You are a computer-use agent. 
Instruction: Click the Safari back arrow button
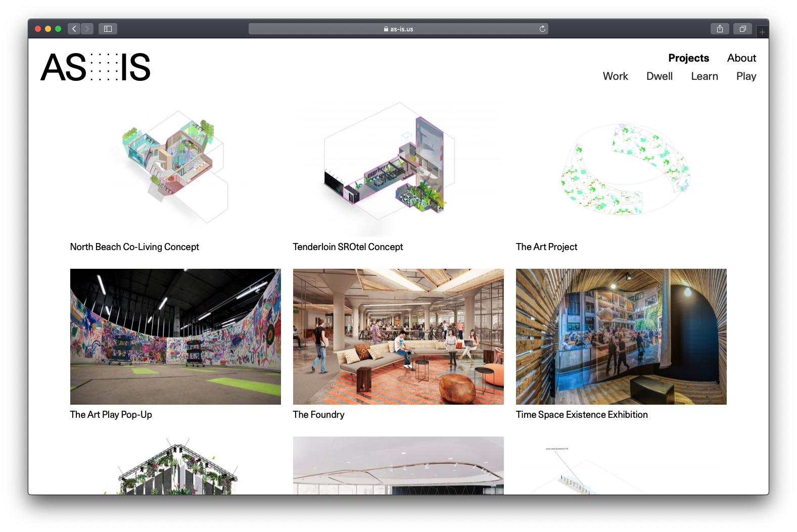tap(74, 29)
